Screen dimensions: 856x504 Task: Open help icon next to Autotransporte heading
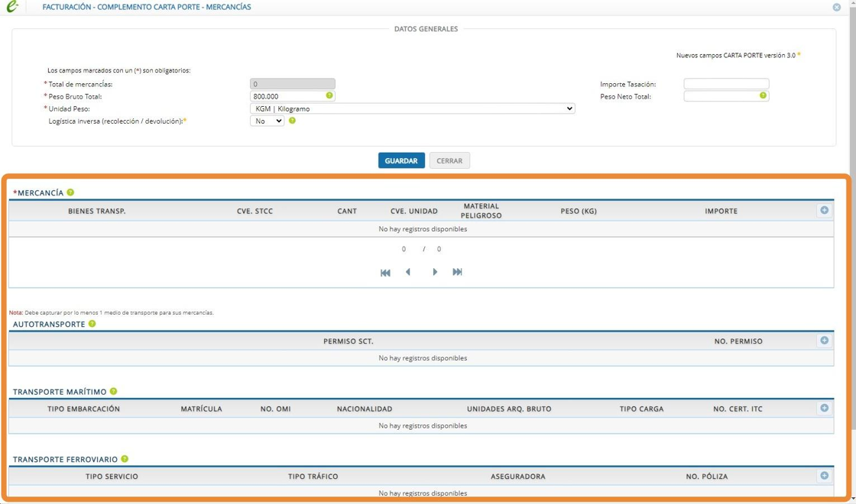click(x=92, y=324)
